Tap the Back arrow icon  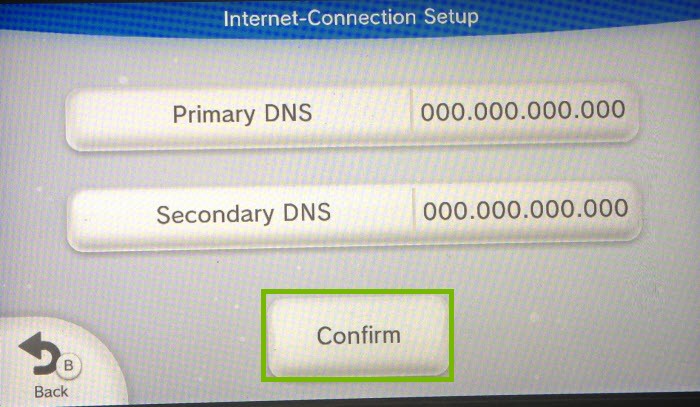[x=39, y=353]
